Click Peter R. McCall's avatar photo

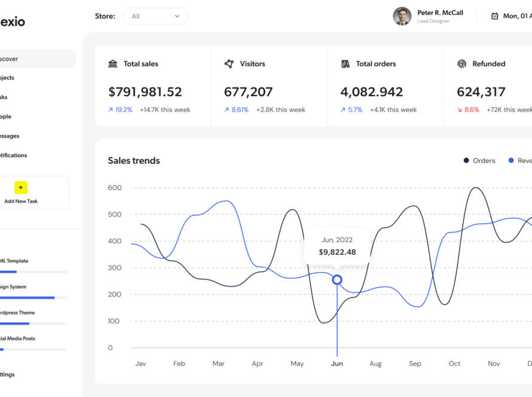402,16
